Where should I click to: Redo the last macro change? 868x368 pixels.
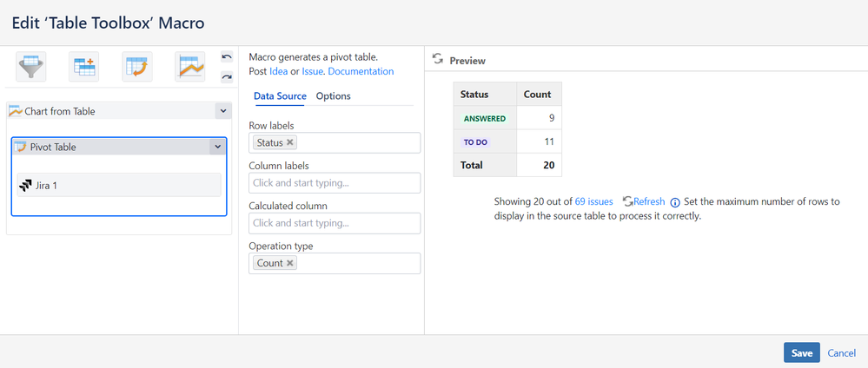click(227, 76)
